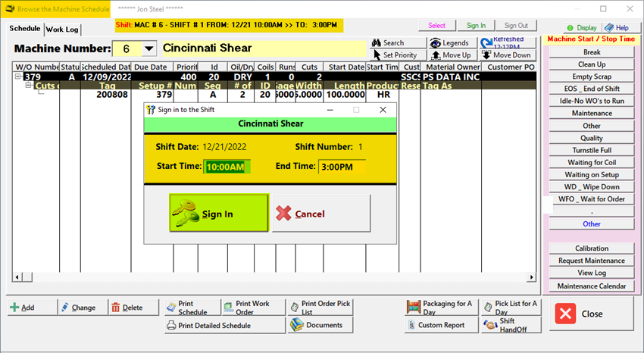Click the Print Work Order button

click(x=253, y=308)
